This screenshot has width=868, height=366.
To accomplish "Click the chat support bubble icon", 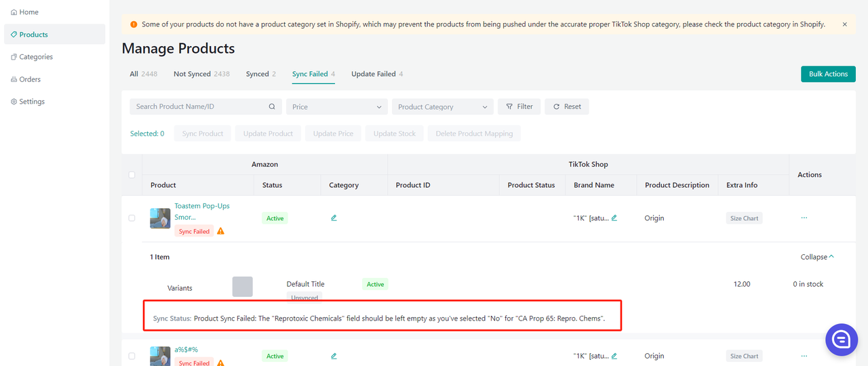I will (841, 339).
